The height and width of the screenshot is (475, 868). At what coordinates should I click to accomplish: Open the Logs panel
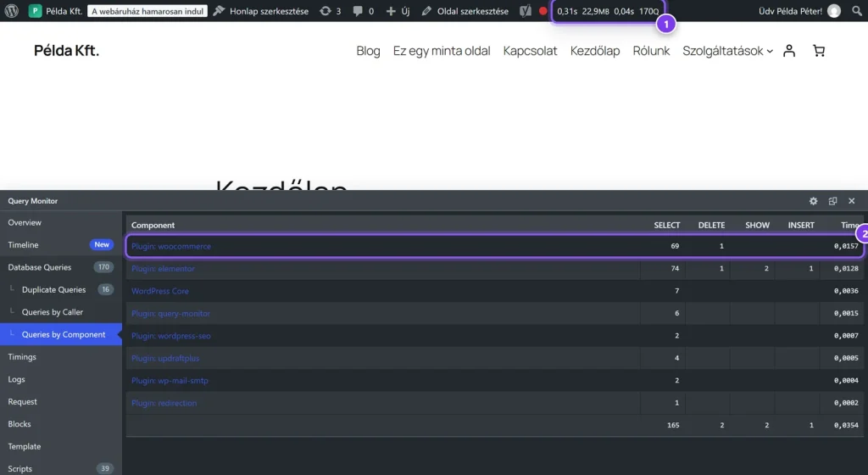point(61,379)
